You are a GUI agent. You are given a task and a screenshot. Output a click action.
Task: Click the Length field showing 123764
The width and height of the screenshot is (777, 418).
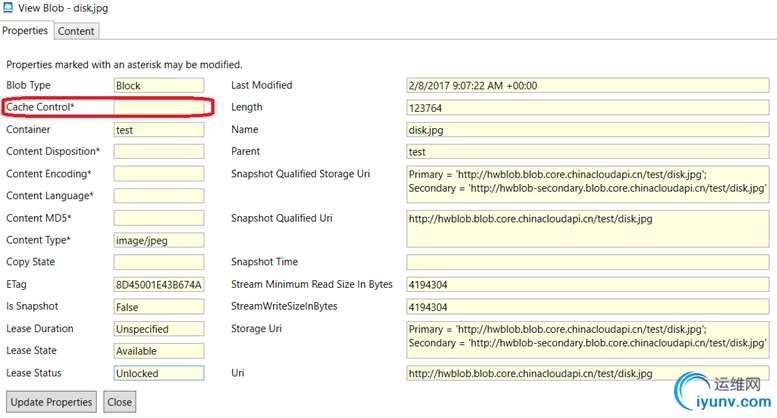pyautogui.click(x=586, y=108)
